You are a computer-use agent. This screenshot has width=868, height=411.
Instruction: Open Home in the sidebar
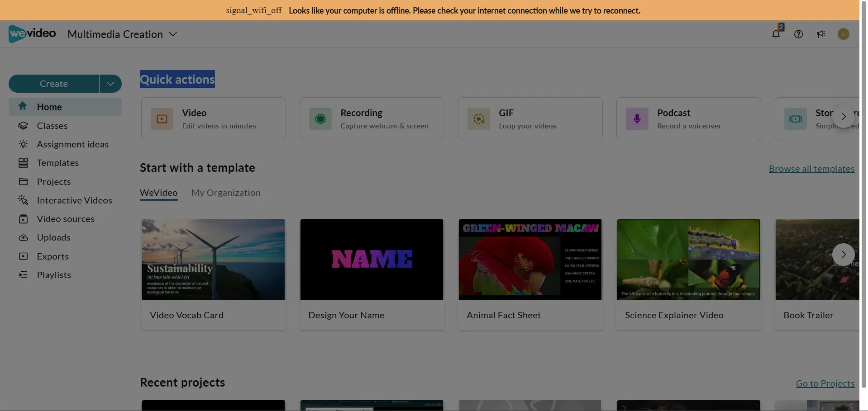tap(65, 107)
